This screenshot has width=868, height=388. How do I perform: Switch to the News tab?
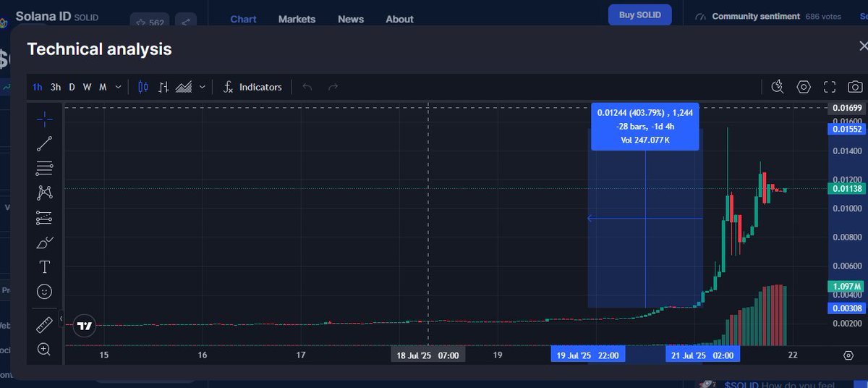tap(351, 19)
